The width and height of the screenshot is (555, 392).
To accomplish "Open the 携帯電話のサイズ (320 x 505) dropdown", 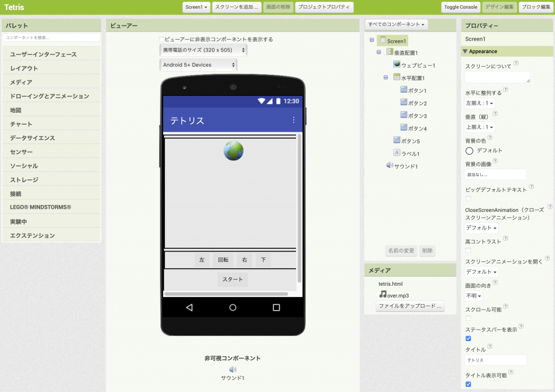I will (x=204, y=50).
